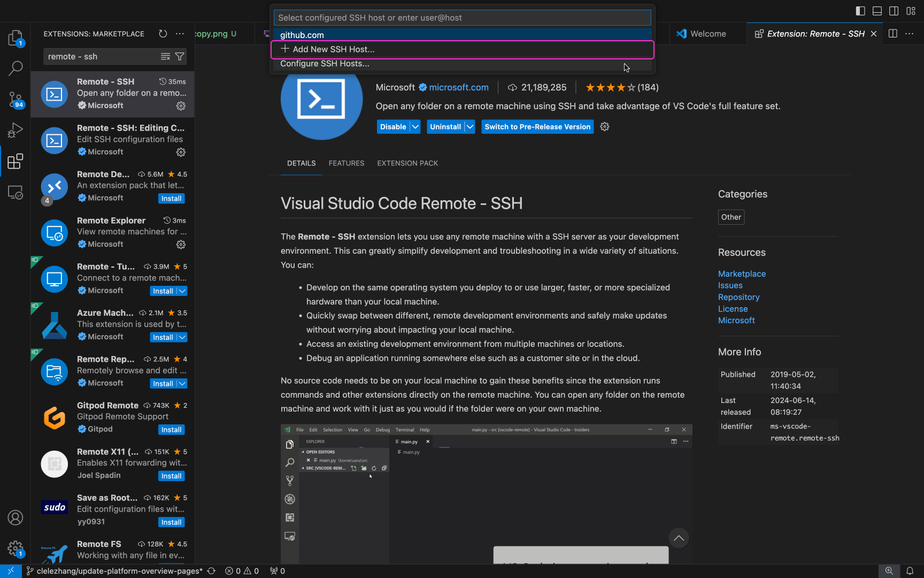Open manage gear for Remote - SSH extension

coord(181,106)
